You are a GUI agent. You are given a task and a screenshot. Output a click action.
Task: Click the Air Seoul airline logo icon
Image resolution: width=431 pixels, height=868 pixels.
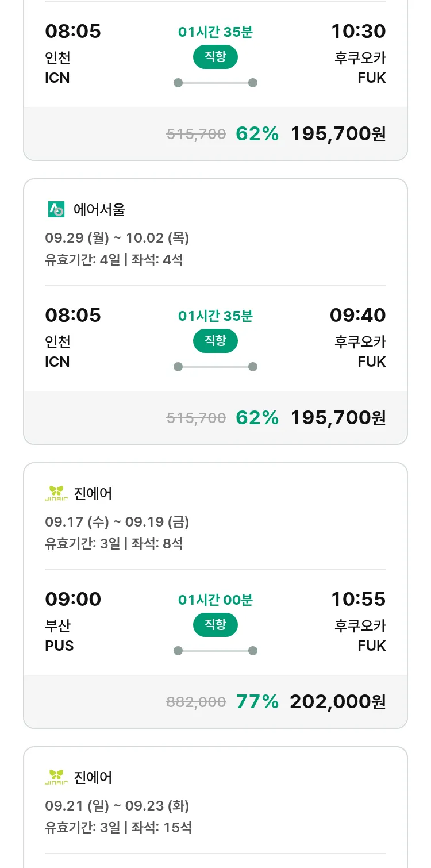[56, 210]
